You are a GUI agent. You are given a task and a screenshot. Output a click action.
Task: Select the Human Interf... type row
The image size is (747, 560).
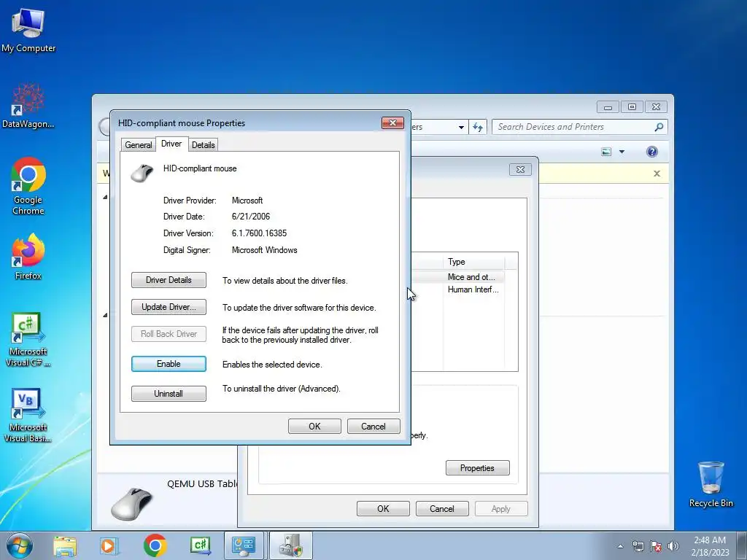pos(458,289)
